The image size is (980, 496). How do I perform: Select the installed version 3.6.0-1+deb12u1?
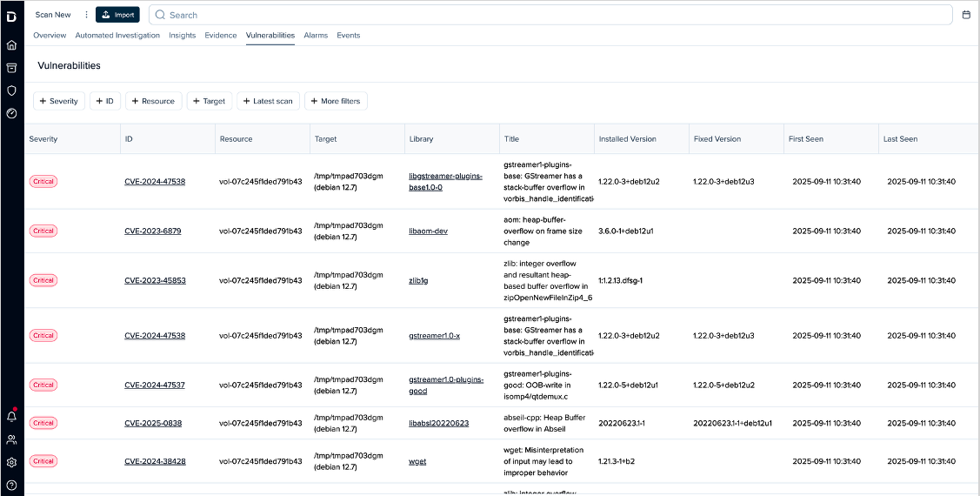coord(628,231)
